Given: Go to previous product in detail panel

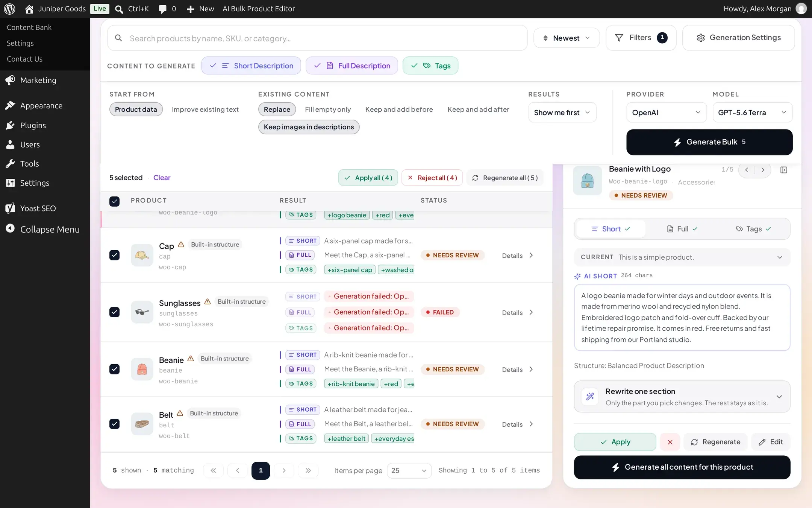Looking at the screenshot, I should (747, 170).
